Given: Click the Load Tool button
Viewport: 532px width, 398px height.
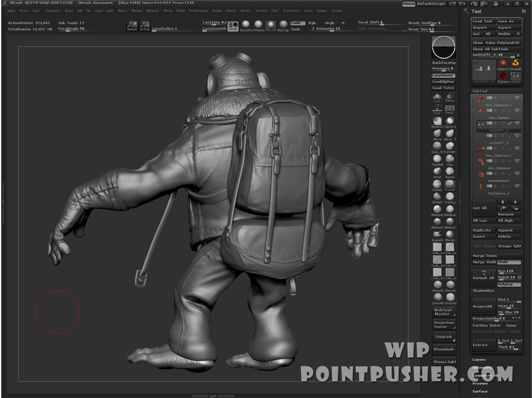Looking at the screenshot, I should tap(484, 21).
